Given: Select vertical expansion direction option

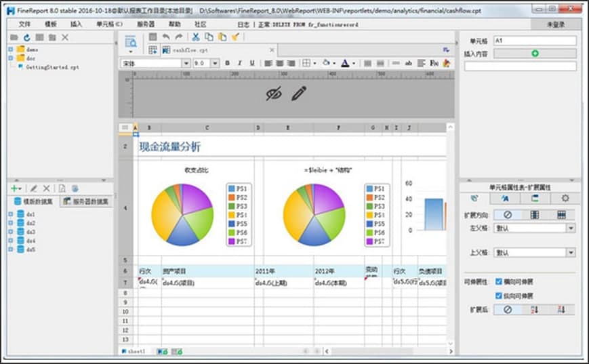Looking at the screenshot, I should [x=535, y=214].
